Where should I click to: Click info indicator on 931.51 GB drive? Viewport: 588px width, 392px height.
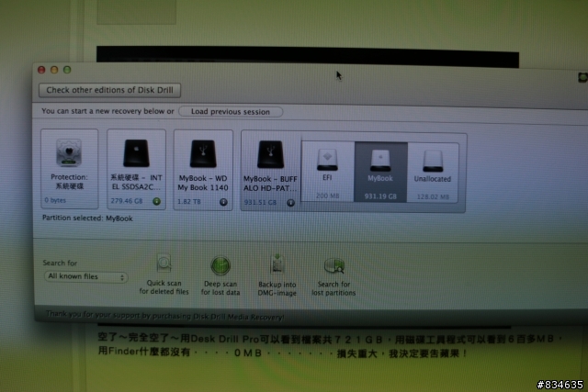[290, 203]
